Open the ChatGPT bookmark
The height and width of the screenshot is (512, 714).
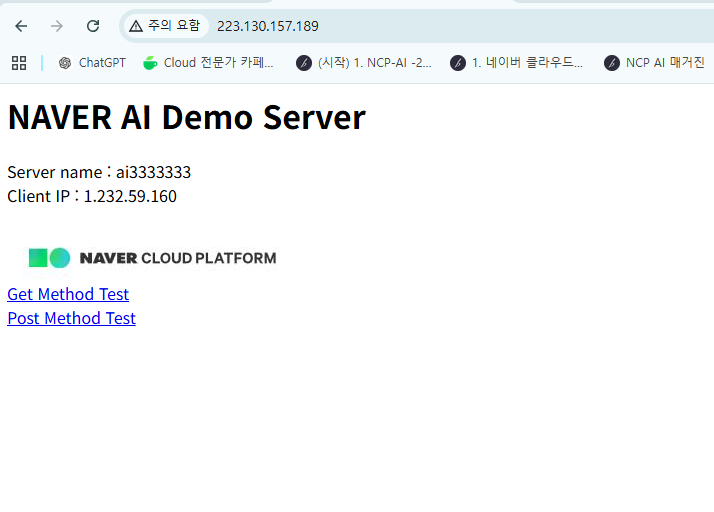(x=92, y=63)
